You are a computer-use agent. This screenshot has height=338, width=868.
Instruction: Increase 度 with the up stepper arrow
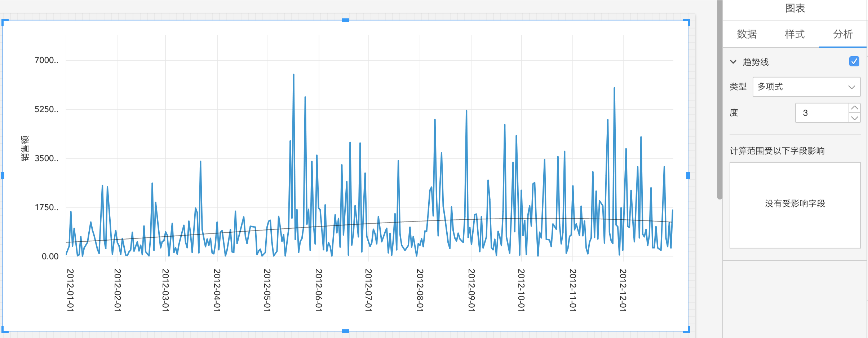coord(854,108)
